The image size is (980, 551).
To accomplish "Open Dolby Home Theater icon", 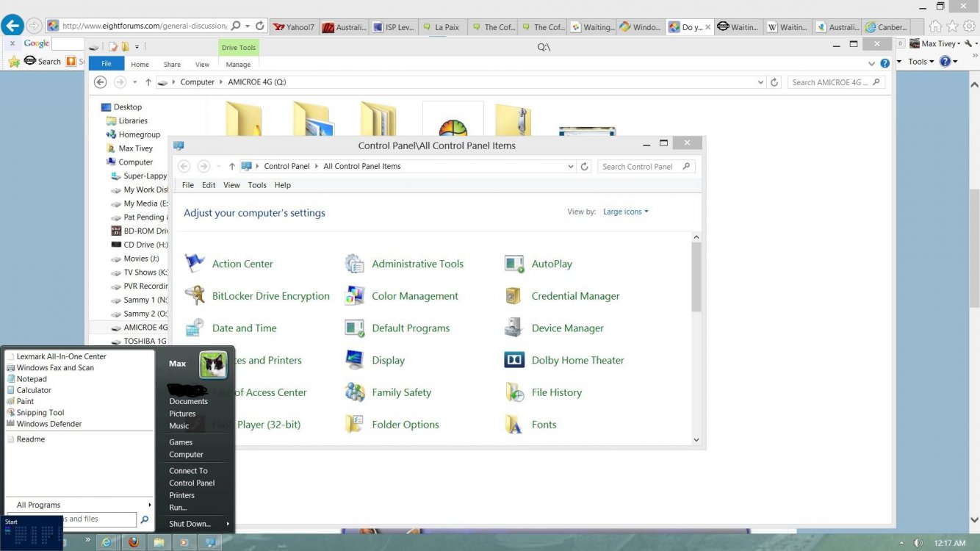I will 514,360.
